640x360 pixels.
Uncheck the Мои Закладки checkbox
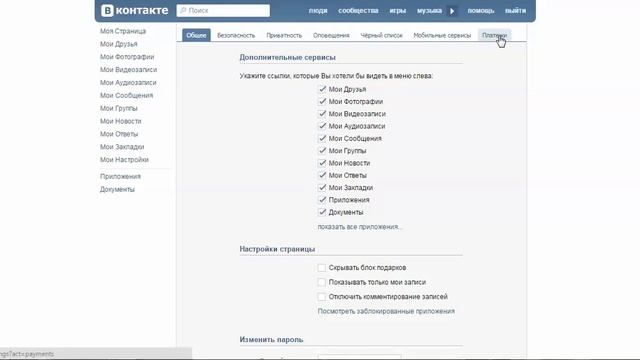point(322,187)
